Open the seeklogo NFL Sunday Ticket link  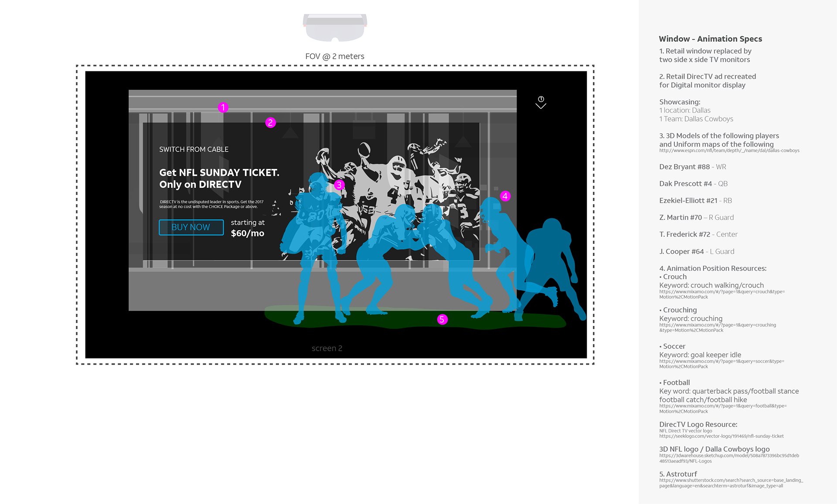point(721,436)
